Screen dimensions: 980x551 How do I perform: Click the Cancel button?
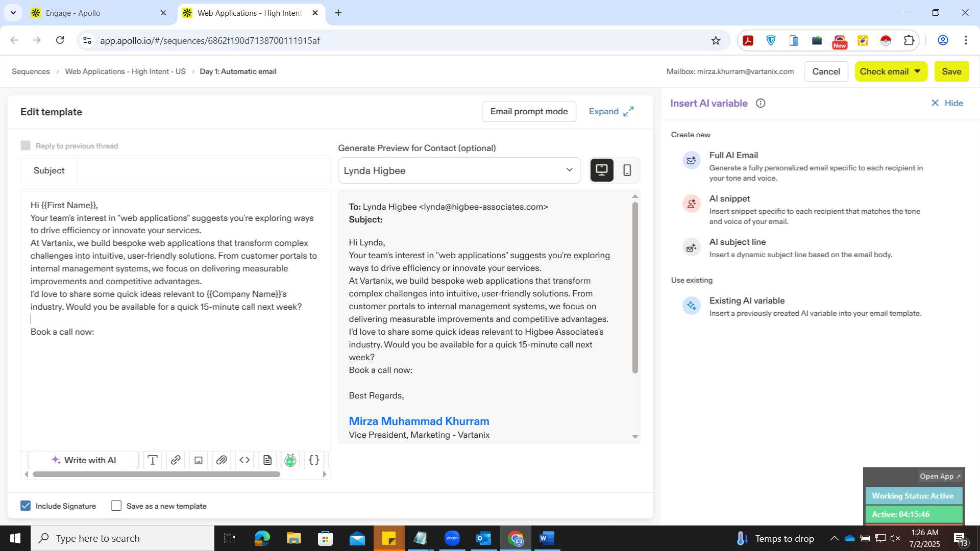[826, 71]
